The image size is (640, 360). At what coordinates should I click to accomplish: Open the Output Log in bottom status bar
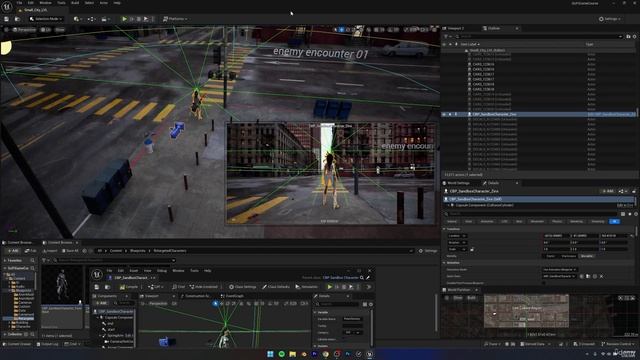pos(47,344)
